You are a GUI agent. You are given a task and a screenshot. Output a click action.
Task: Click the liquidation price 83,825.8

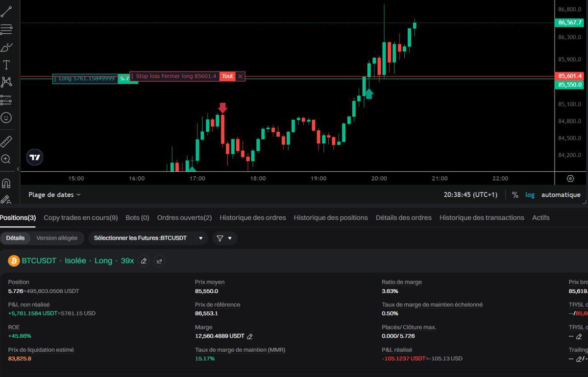[x=20, y=358]
